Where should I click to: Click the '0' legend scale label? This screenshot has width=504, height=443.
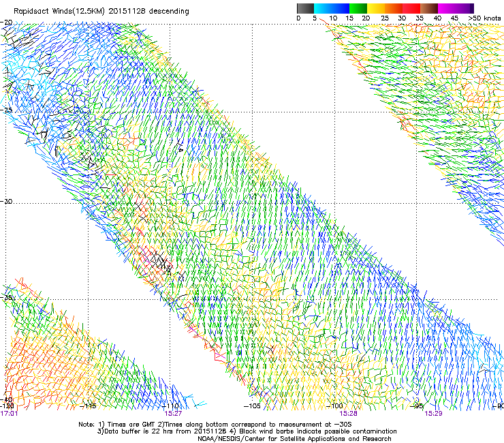pos(298,18)
